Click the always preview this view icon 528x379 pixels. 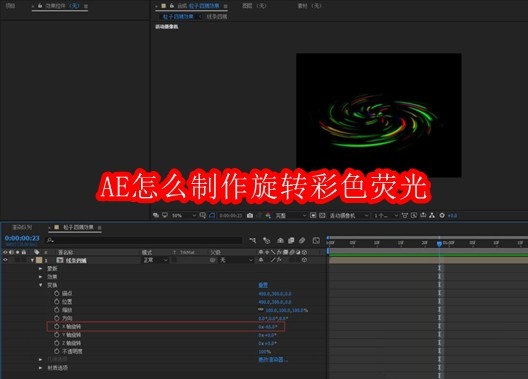coord(156,215)
